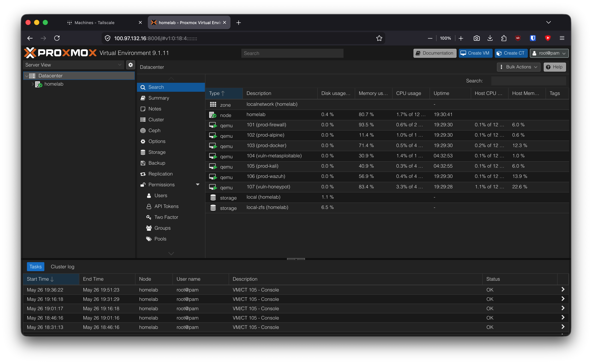Click the Create CT button
Viewport: 592px width, 364px height.
(511, 53)
